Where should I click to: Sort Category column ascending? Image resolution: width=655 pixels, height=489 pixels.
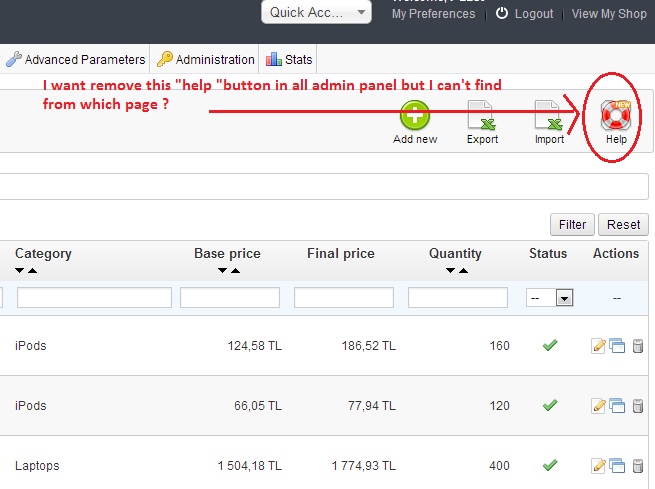33,271
